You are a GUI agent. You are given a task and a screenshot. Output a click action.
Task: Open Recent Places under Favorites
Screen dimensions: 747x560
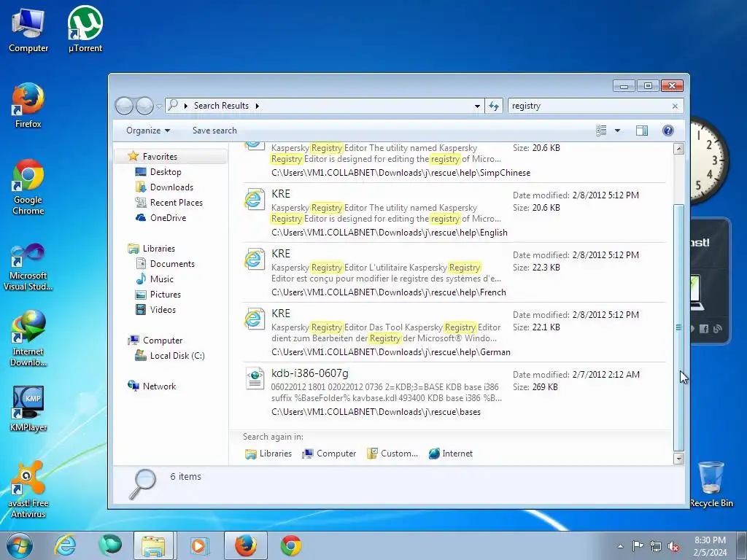pos(177,203)
